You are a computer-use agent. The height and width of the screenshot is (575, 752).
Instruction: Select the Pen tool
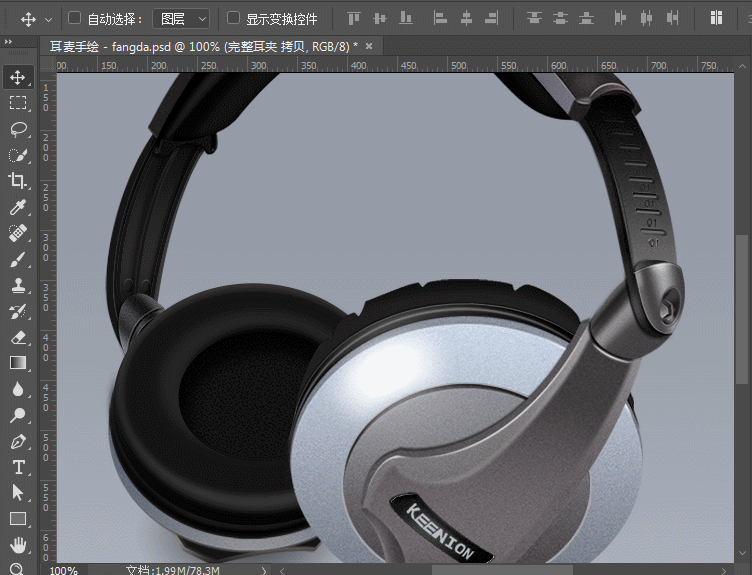[x=18, y=441]
